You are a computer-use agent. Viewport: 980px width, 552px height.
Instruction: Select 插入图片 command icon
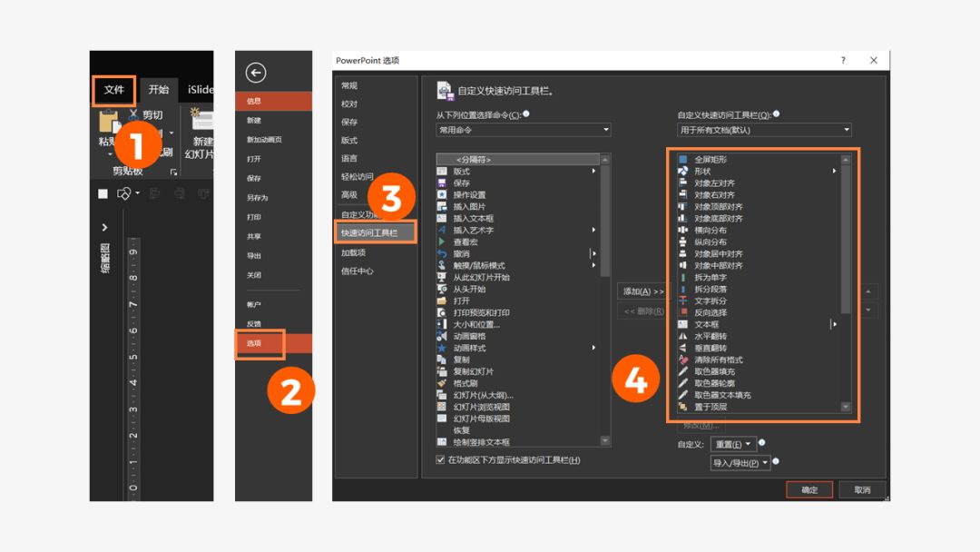(x=442, y=207)
